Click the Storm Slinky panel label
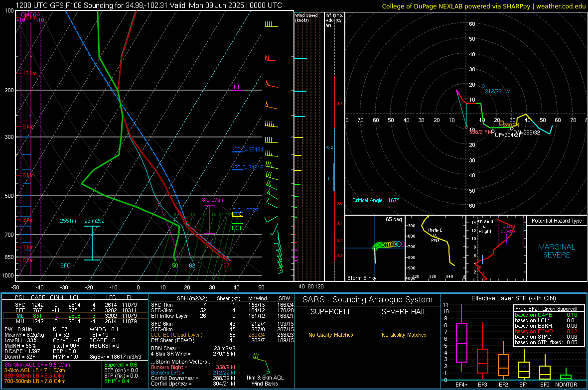This screenshot has width=588, height=390. coord(361,278)
